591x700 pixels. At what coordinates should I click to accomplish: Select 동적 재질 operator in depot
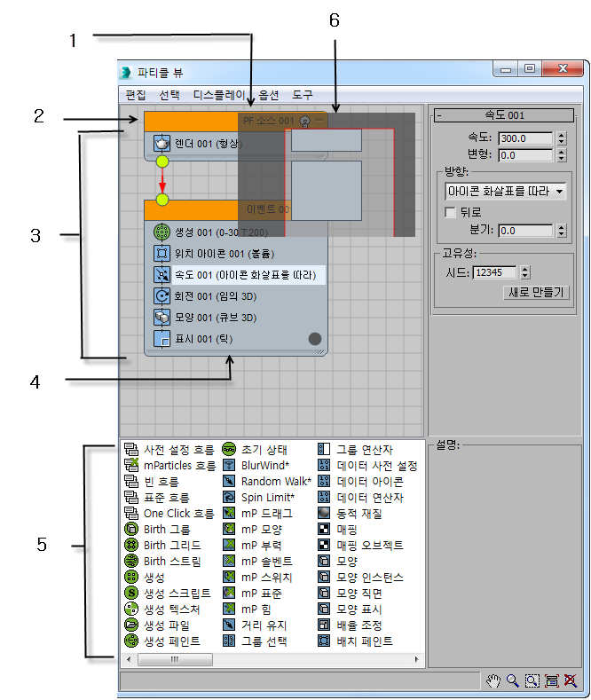pos(350,514)
